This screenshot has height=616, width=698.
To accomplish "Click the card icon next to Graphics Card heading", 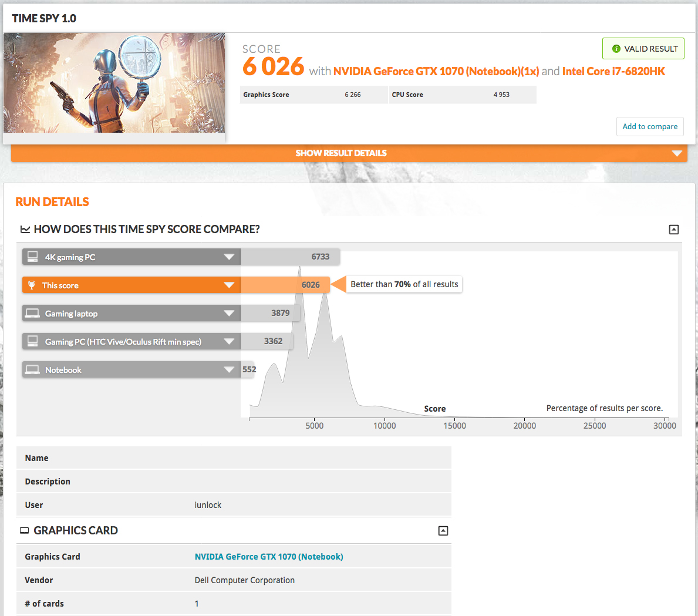I will pyautogui.click(x=25, y=530).
